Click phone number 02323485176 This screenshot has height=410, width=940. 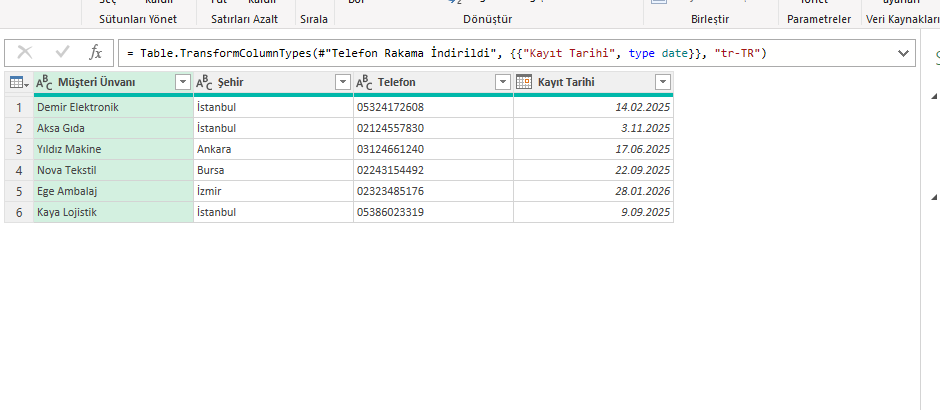point(433,191)
